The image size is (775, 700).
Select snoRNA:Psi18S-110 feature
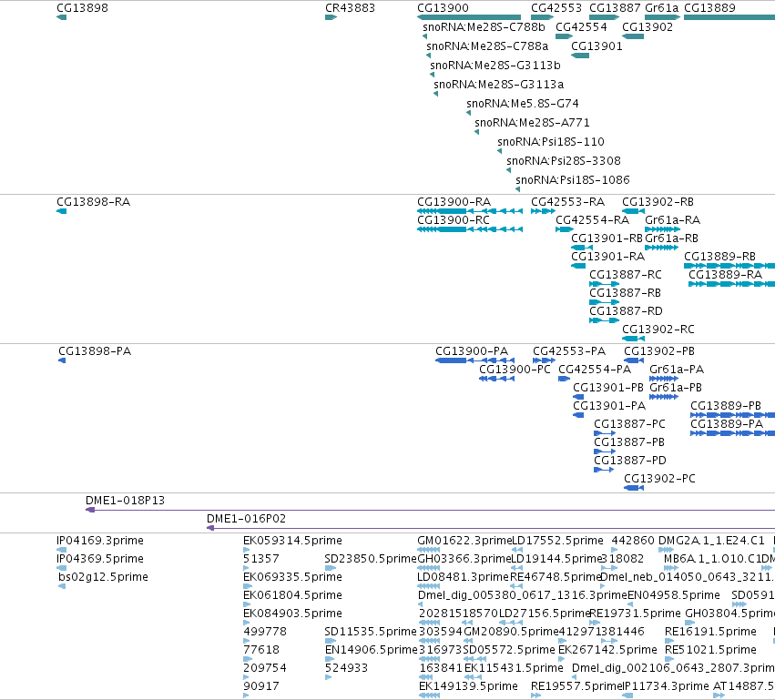point(551,142)
